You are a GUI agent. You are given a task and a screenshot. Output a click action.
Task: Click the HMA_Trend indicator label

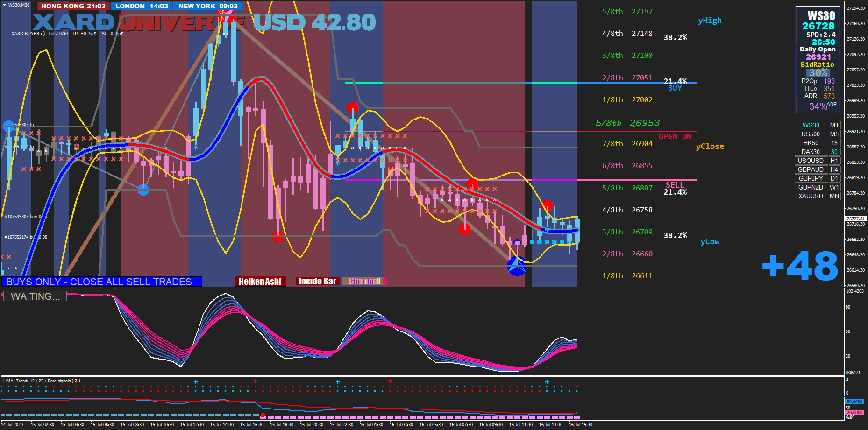point(42,381)
